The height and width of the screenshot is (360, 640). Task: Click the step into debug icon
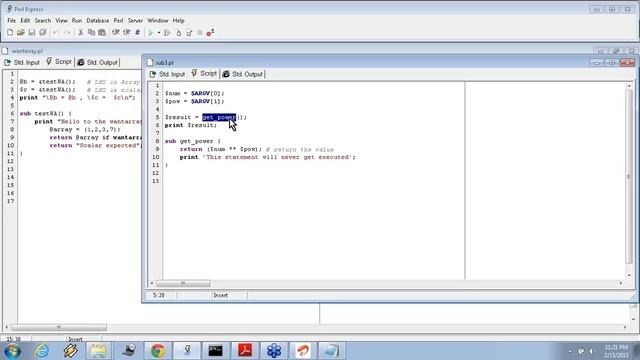point(178,33)
